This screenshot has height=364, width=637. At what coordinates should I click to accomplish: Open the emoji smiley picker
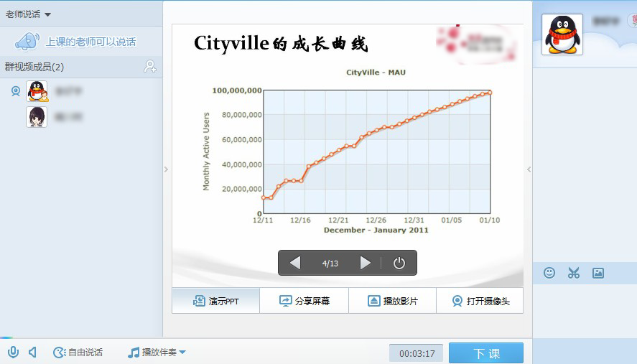point(549,273)
